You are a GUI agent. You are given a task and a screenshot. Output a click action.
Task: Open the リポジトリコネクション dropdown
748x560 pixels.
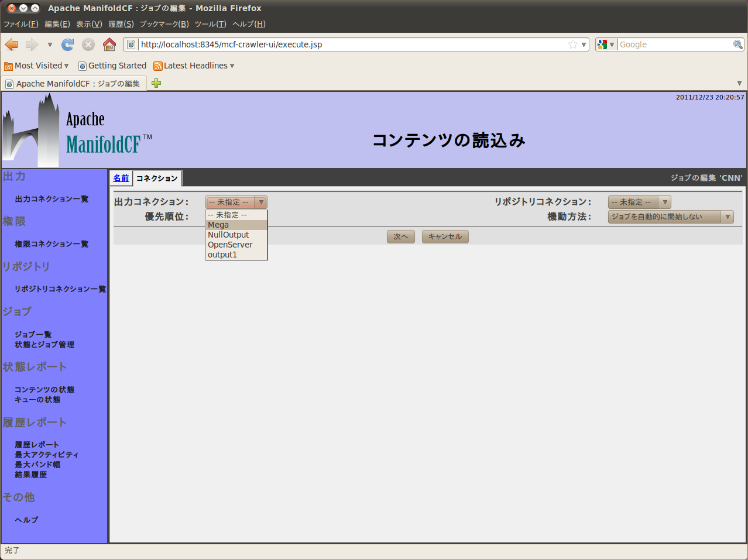(x=639, y=202)
